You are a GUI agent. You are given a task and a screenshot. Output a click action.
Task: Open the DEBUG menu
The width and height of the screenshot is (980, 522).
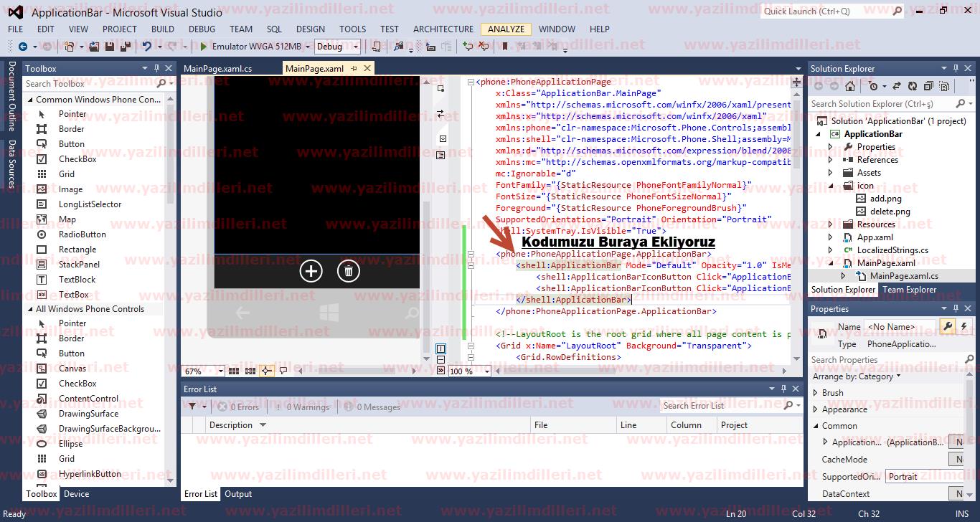point(202,29)
